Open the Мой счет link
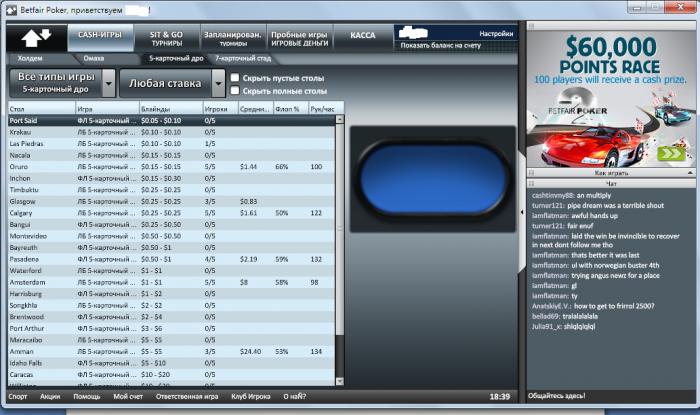This screenshot has height=415, width=700. 128,396
